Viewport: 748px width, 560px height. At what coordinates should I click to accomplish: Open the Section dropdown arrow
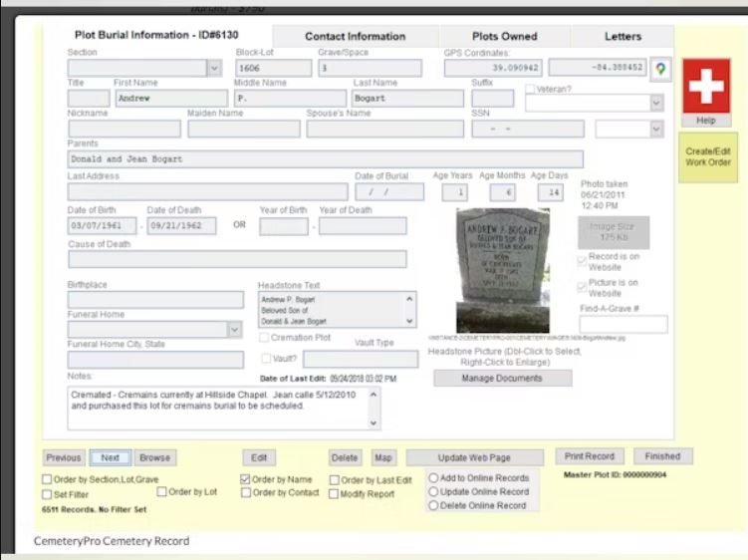pyautogui.click(x=214, y=69)
